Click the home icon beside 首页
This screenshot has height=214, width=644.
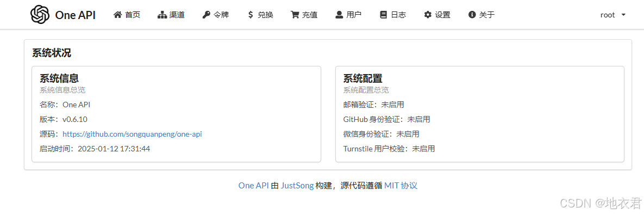(x=118, y=15)
